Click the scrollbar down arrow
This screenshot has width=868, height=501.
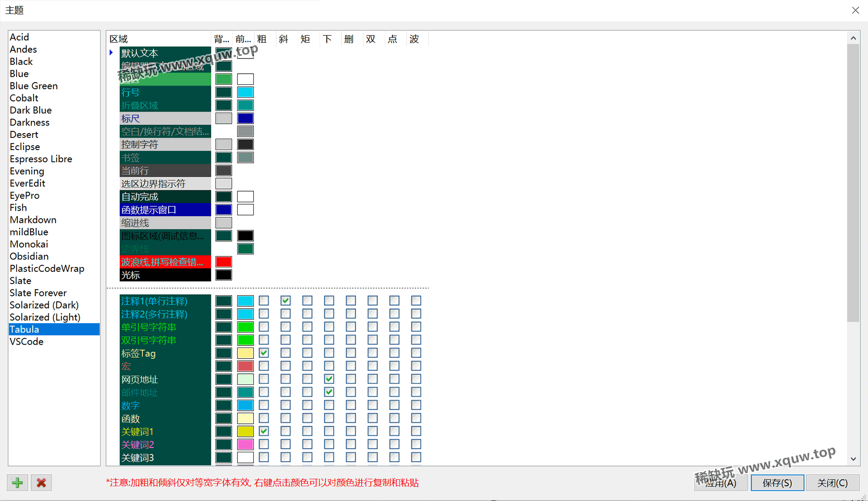[x=853, y=459]
